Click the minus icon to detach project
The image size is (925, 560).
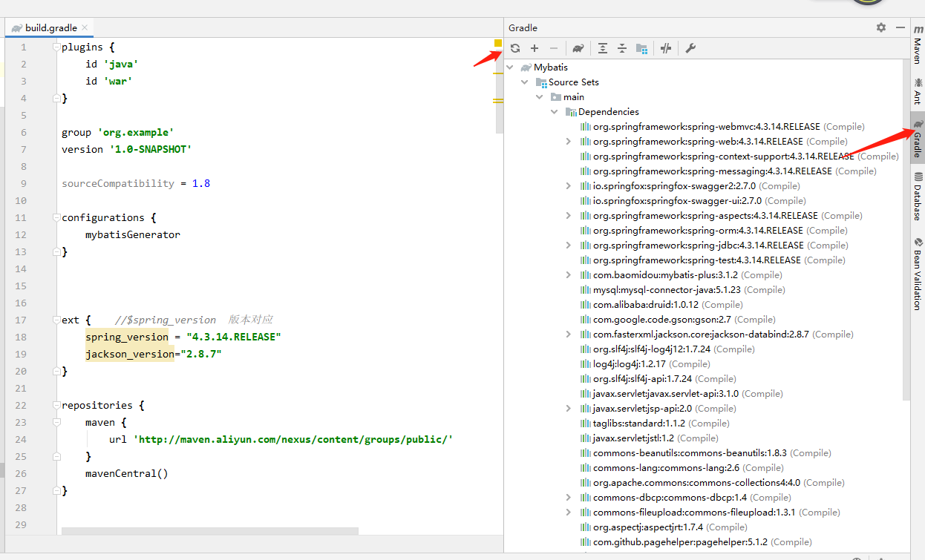pyautogui.click(x=554, y=48)
